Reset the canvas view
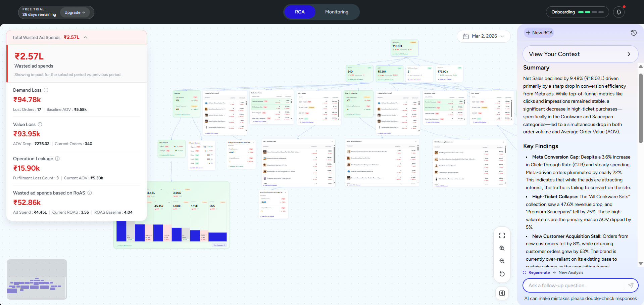 (x=502, y=274)
